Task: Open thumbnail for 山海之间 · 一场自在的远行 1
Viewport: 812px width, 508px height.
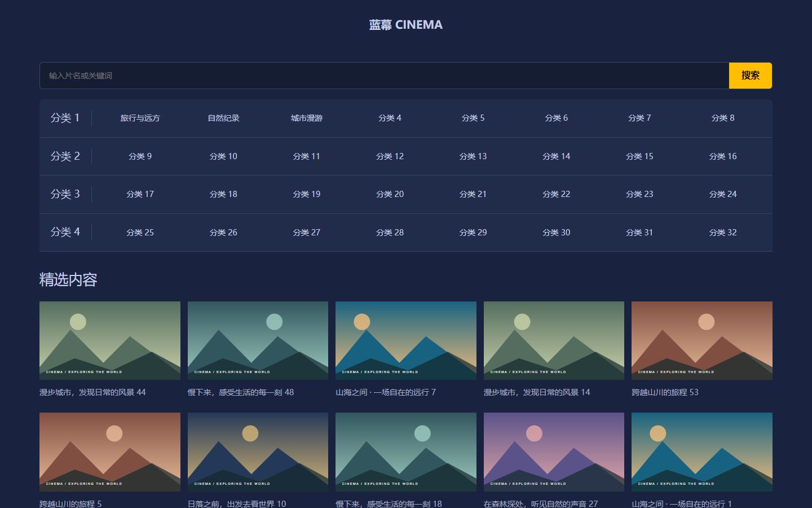Action: 702,452
